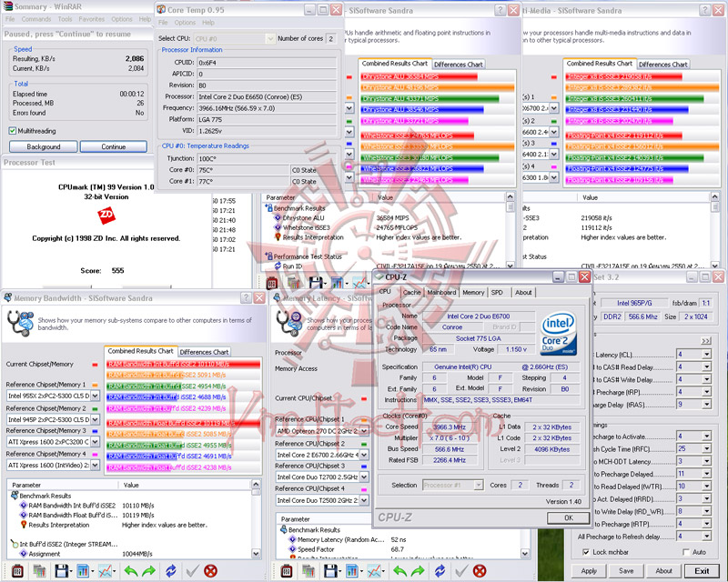The height and width of the screenshot is (582, 728).
Task: Click the save floppy icon in Memory Latency toolbar
Action: coord(330,570)
